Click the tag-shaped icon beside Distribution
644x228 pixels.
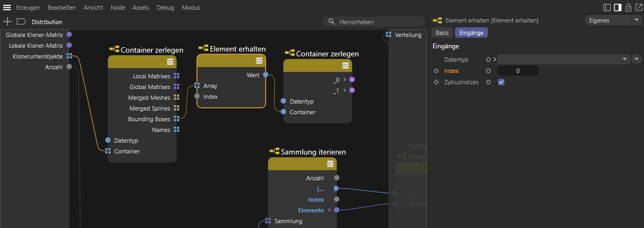pos(21,21)
